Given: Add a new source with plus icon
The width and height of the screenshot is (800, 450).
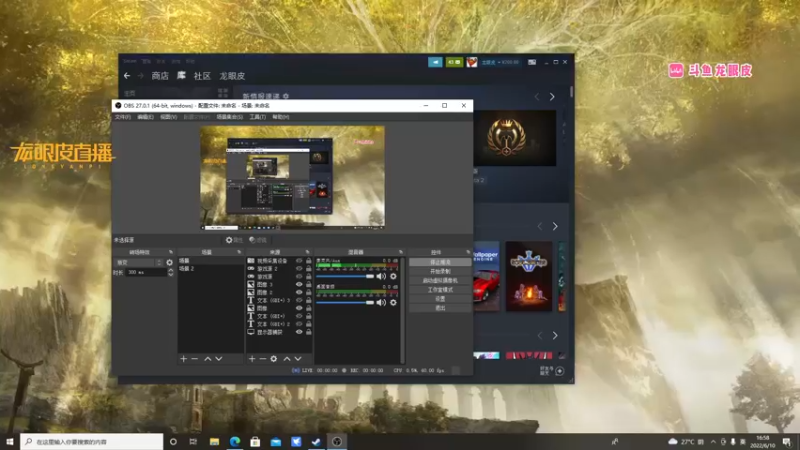Looking at the screenshot, I should click(x=252, y=359).
